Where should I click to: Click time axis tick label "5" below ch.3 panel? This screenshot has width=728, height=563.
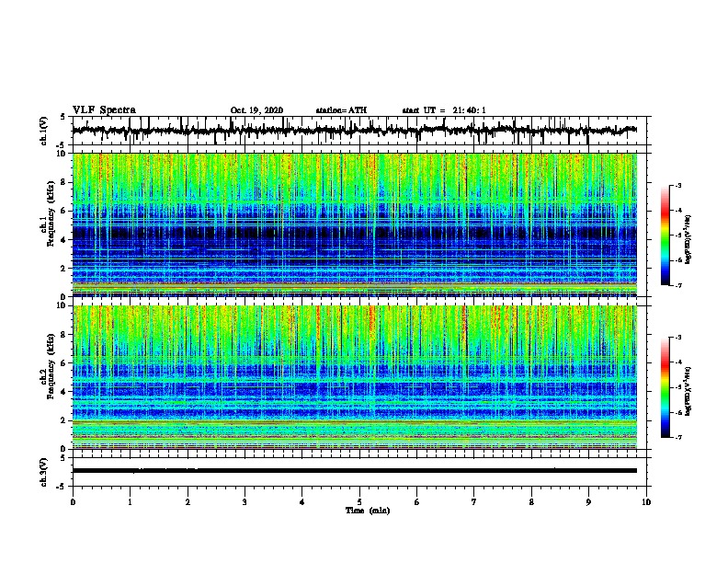point(359,502)
